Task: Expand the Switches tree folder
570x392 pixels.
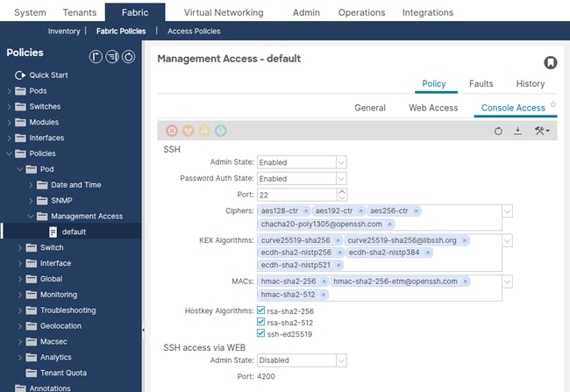Action: [x=9, y=106]
